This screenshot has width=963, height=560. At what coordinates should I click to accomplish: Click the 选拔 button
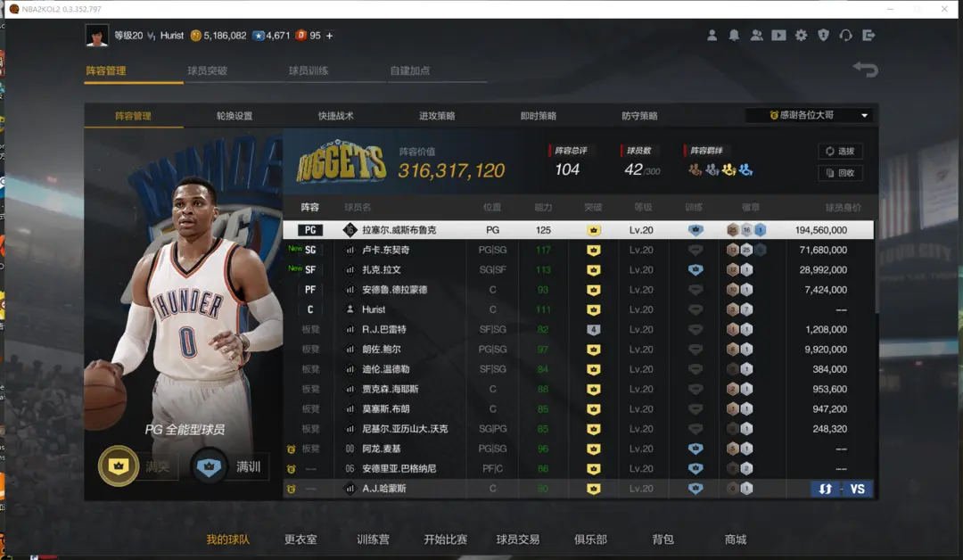(840, 151)
